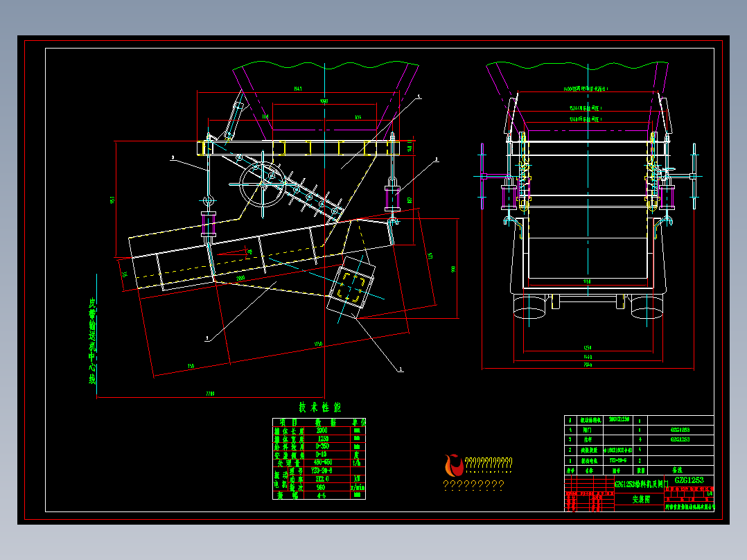Click the 安装倾角 row label
The height and width of the screenshot is (560, 747).
pyautogui.click(x=289, y=455)
